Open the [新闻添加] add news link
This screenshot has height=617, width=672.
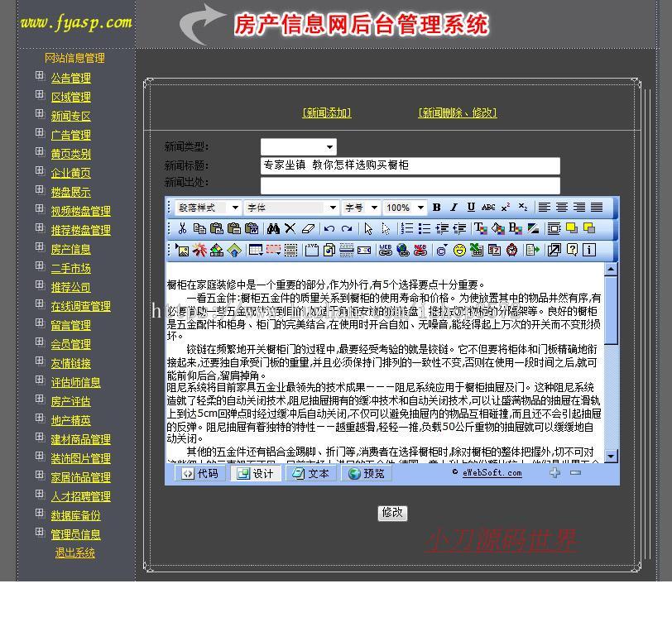[x=326, y=112]
